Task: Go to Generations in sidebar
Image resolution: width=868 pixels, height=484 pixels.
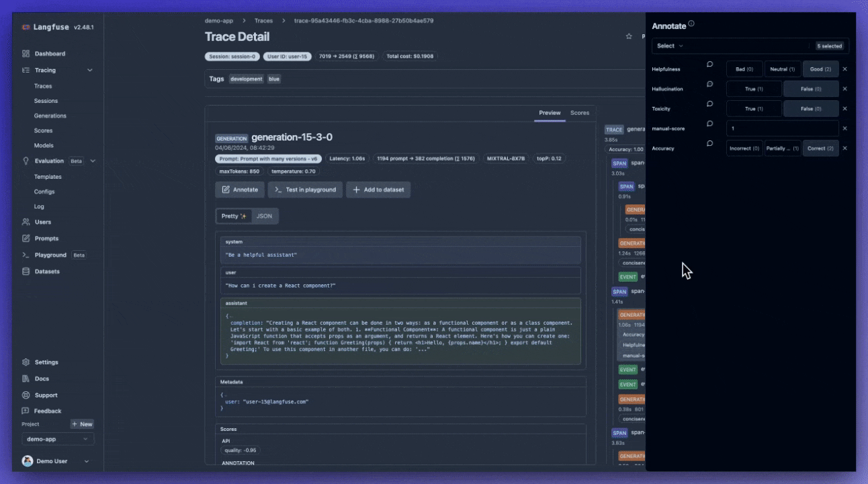Action: click(x=50, y=116)
